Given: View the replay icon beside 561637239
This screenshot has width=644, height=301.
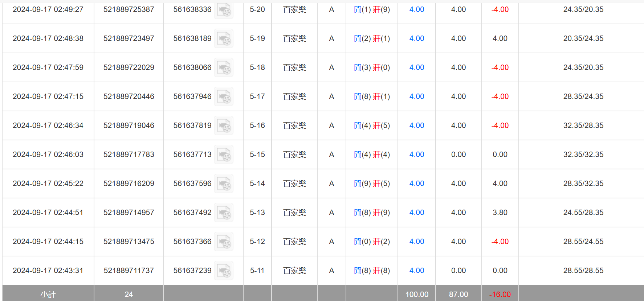Looking at the screenshot, I should click(x=224, y=271).
